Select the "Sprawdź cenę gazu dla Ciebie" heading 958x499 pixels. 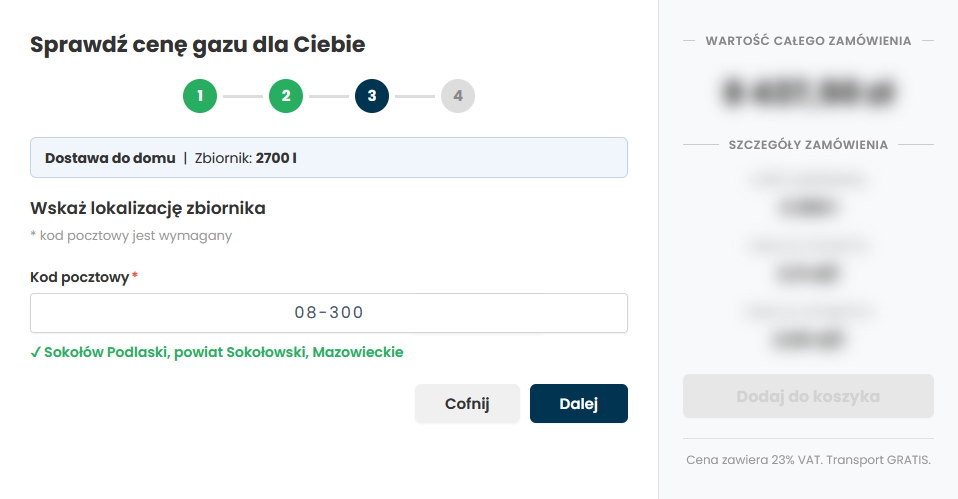(x=198, y=44)
